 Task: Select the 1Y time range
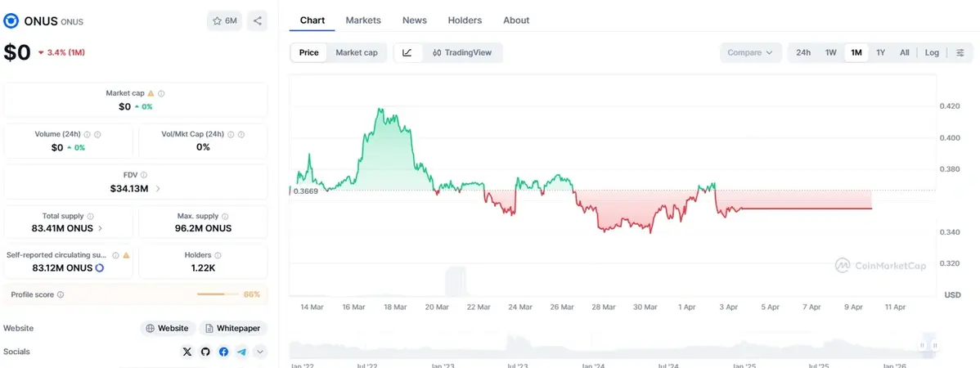coord(880,52)
